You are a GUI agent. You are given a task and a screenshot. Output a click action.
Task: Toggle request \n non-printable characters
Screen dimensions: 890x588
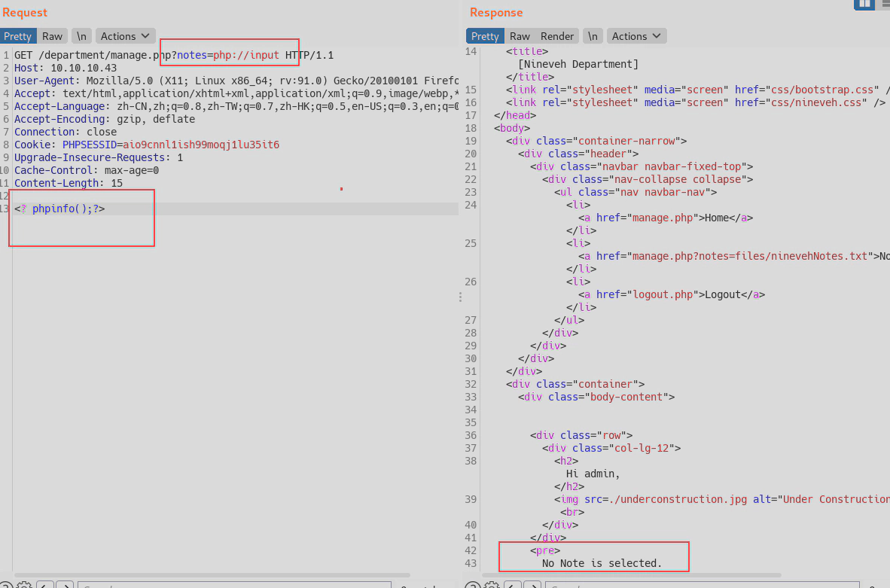[81, 36]
